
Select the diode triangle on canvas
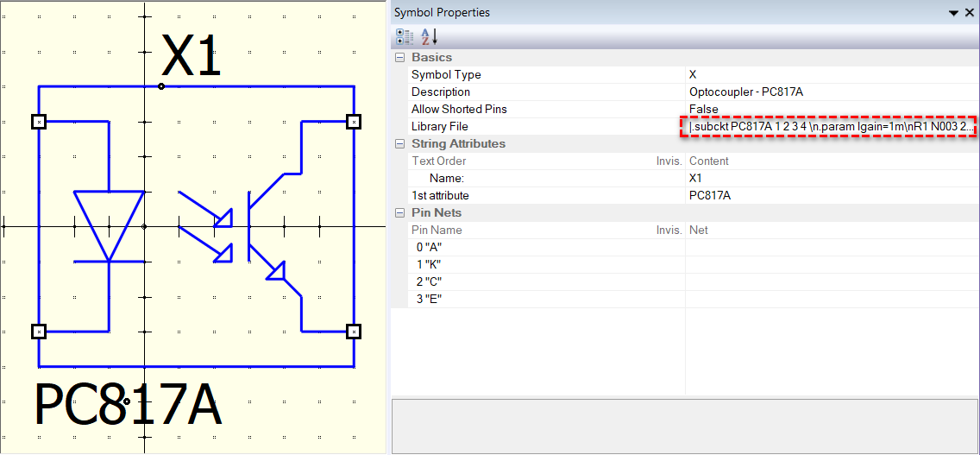[110, 226]
